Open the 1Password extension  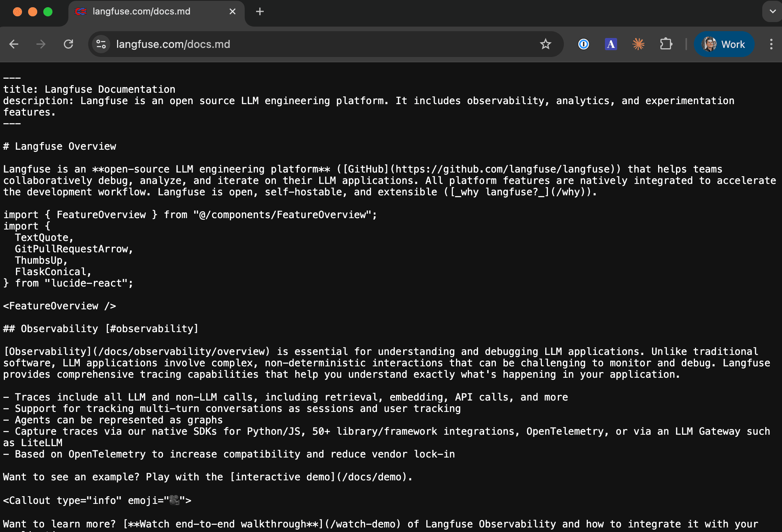(x=583, y=44)
